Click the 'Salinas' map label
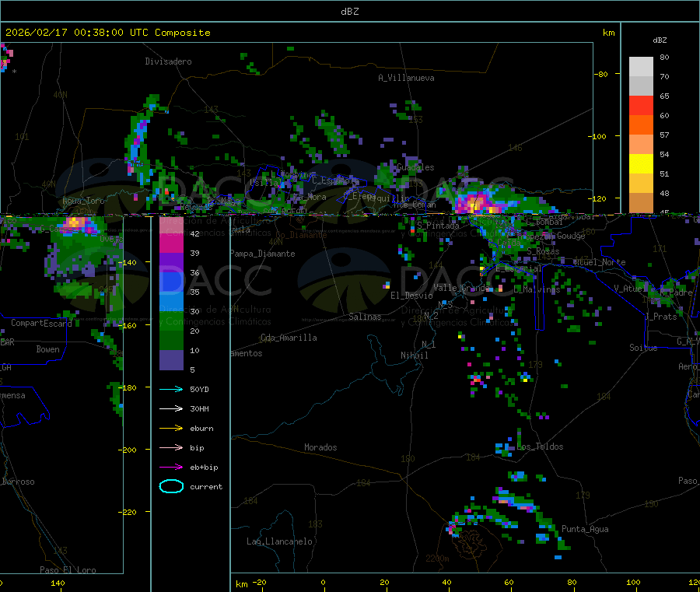The height and width of the screenshot is (592, 700). tap(365, 317)
